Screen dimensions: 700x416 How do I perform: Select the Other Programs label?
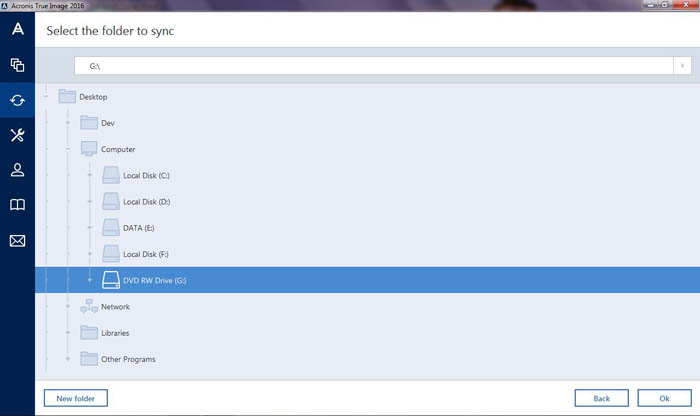pyautogui.click(x=128, y=359)
